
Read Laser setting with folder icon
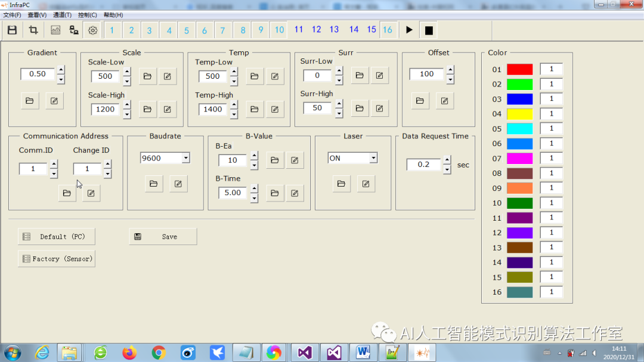[341, 184]
